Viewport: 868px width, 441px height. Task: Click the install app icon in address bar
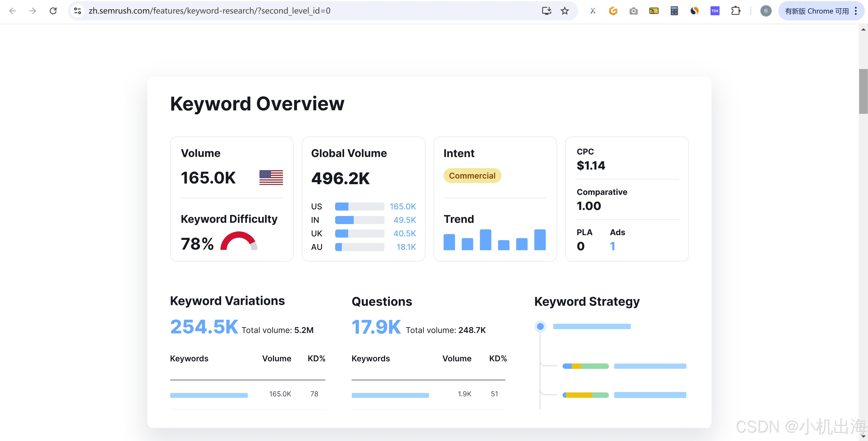[546, 11]
